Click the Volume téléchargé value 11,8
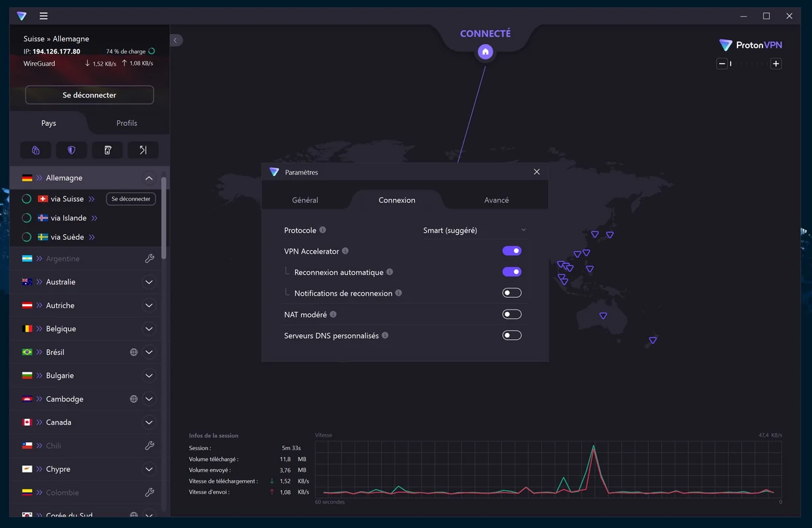 pos(285,459)
